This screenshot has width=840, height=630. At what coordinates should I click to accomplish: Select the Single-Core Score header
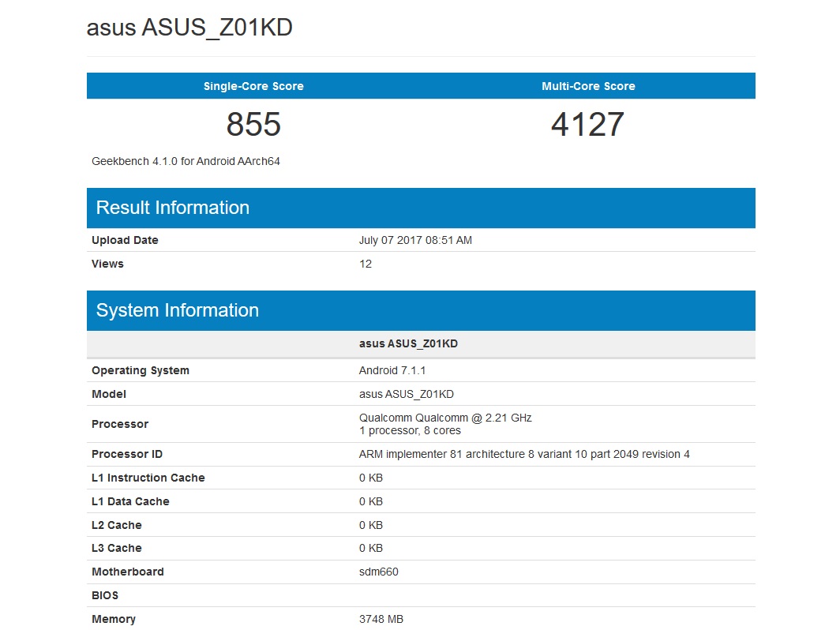(253, 86)
